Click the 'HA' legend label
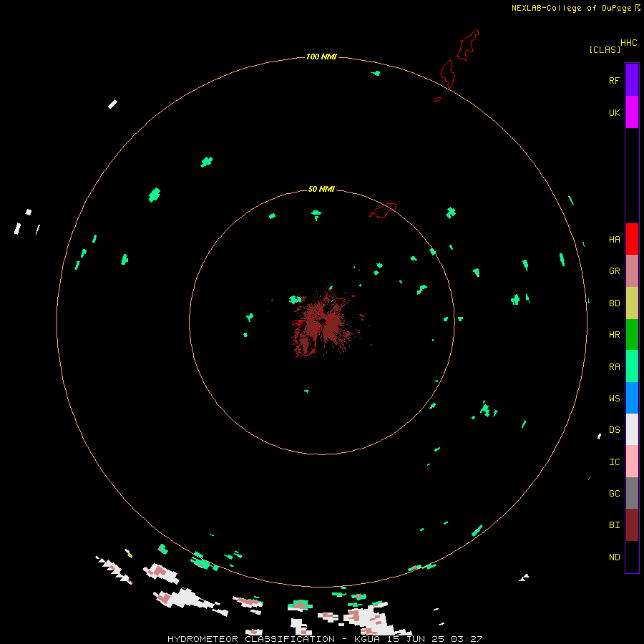Image resolution: width=644 pixels, height=644 pixels. click(614, 239)
